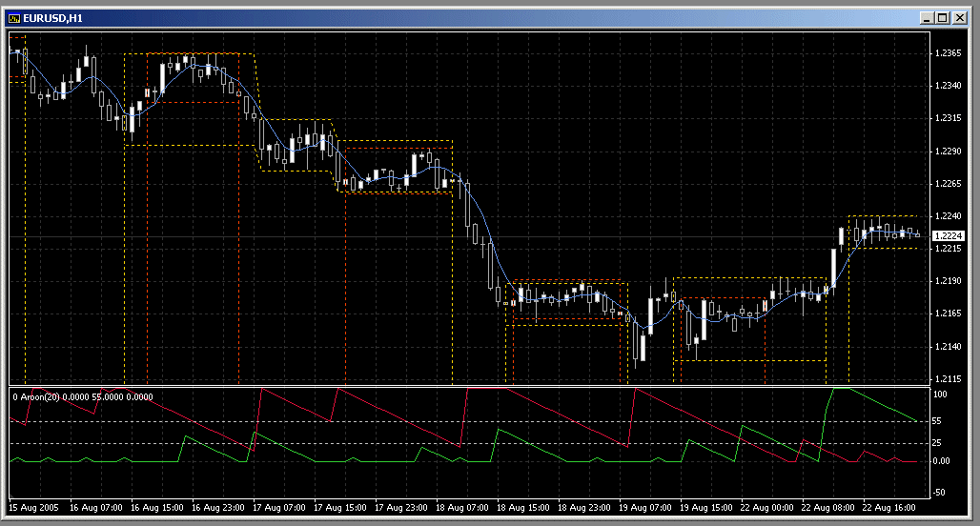Close the EURUSD,H1 chart window
This screenshot has width=980, height=526.
coord(959,17)
